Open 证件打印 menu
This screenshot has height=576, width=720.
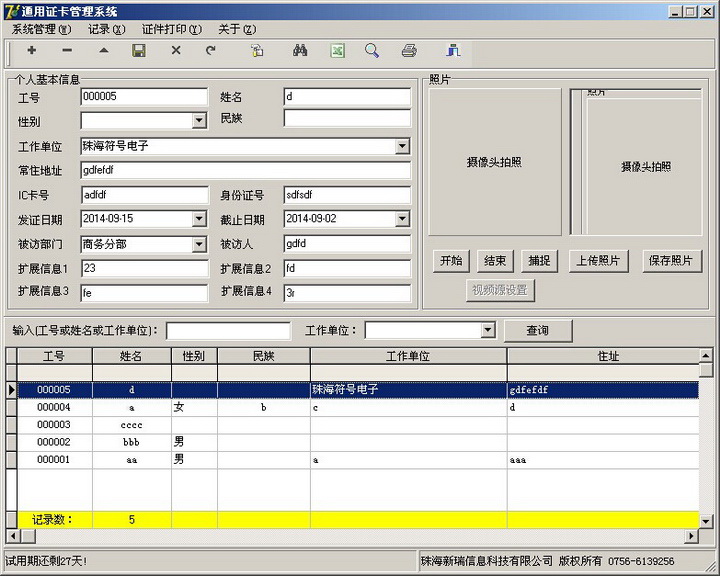point(172,29)
